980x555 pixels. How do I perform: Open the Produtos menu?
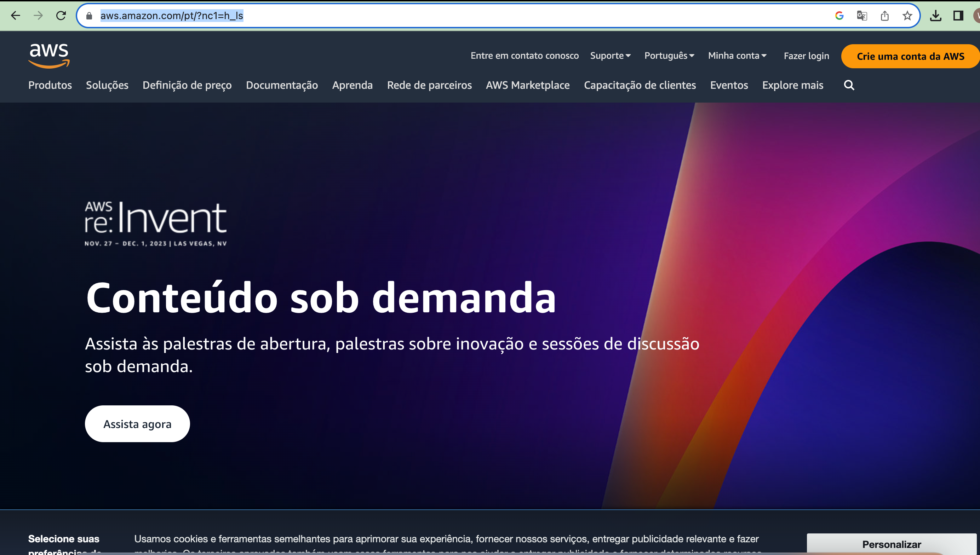50,85
